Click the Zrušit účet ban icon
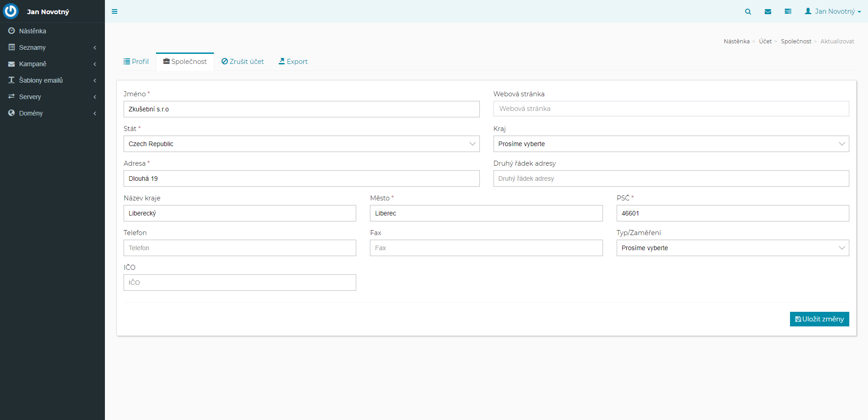 [x=224, y=61]
